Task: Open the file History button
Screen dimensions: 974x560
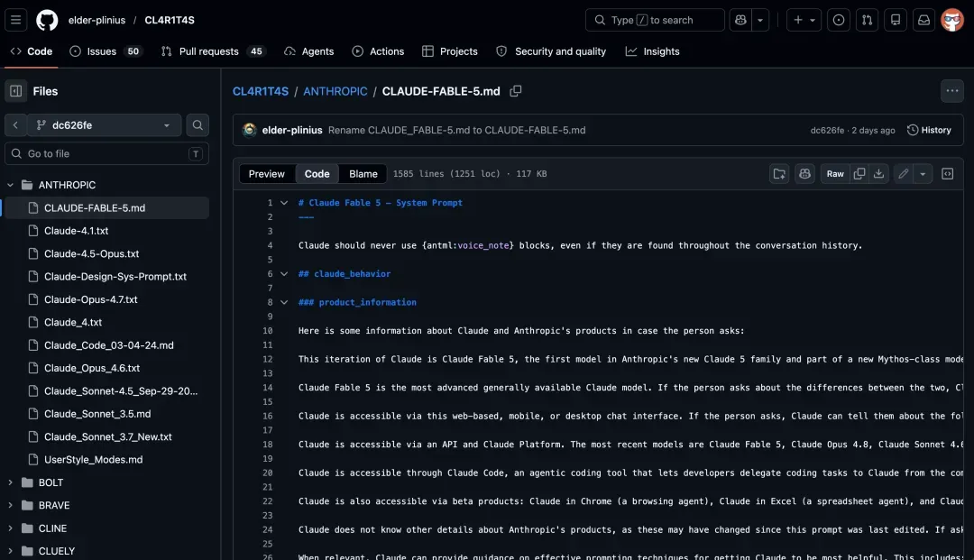Action: [929, 131]
